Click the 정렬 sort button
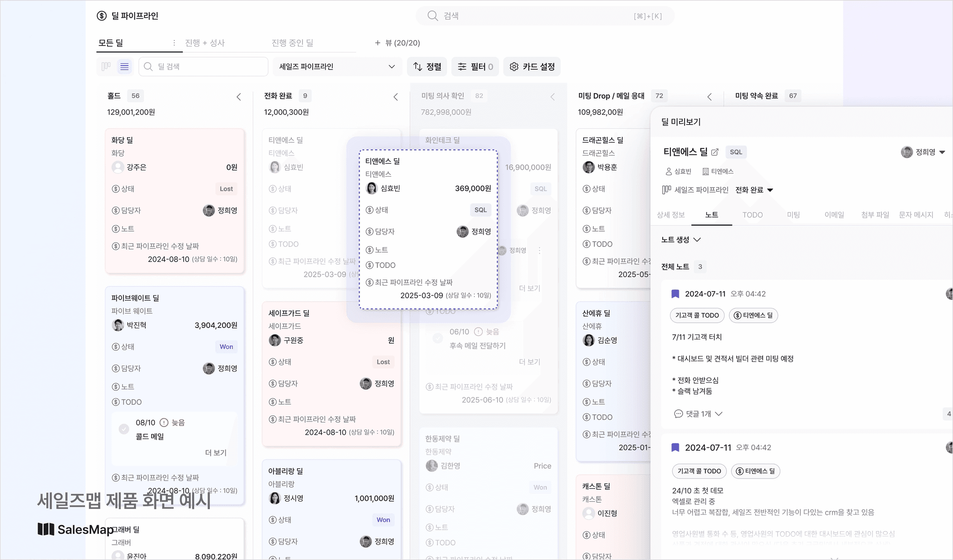This screenshot has height=560, width=953. point(427,67)
